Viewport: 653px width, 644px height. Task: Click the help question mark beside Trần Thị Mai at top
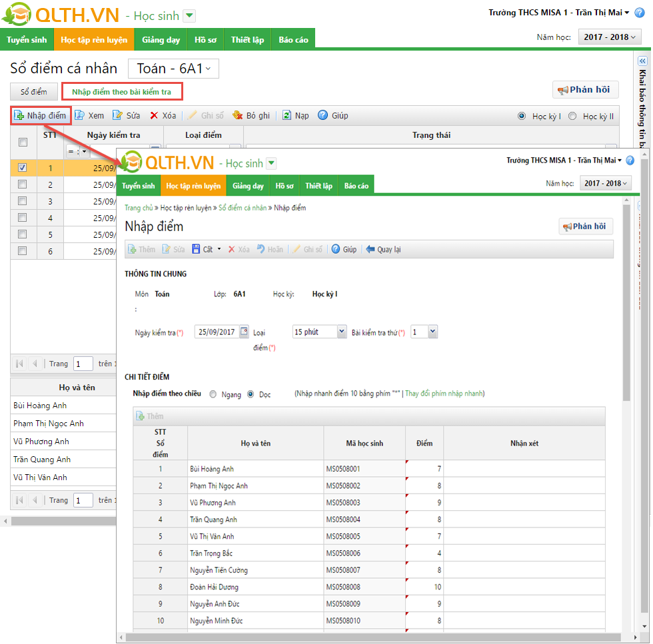click(639, 13)
